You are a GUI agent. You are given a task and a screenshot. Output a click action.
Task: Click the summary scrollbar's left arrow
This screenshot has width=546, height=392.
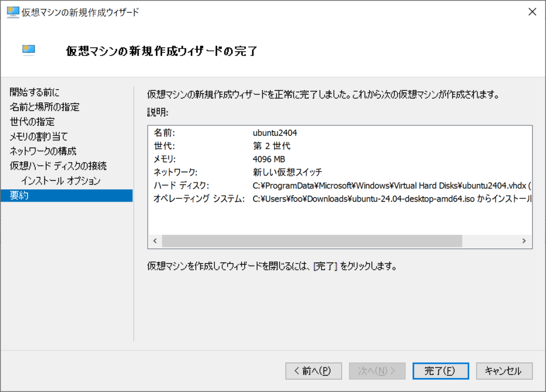155,241
